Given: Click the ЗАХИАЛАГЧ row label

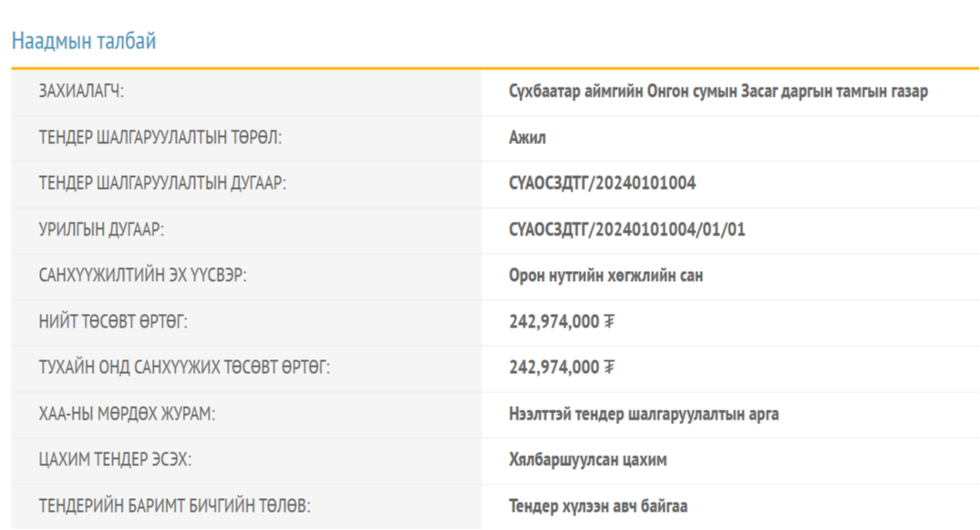Looking at the screenshot, I should (x=81, y=91).
